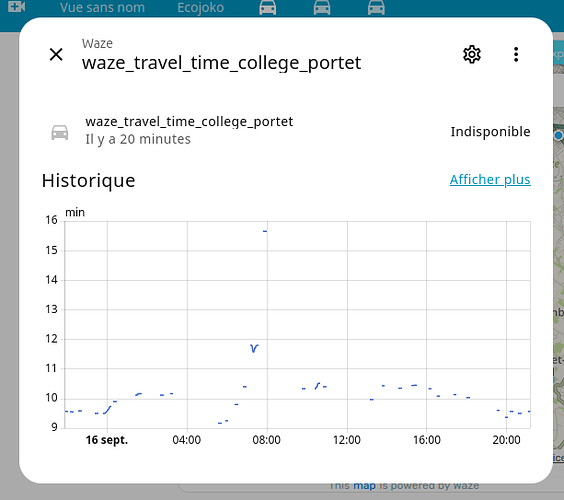The image size is (564, 500).
Task: Open the three-dot overflow menu
Action: click(516, 55)
